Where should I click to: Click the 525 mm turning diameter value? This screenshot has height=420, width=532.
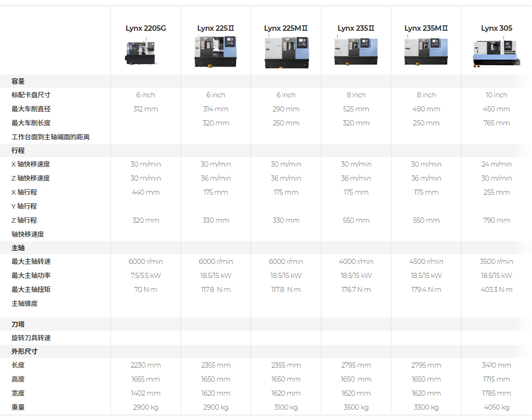(356, 109)
